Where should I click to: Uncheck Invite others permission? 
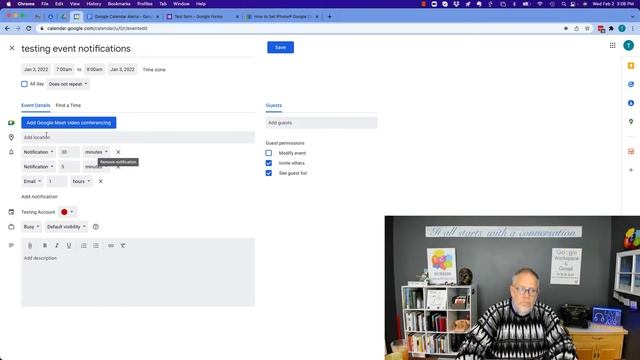click(269, 163)
